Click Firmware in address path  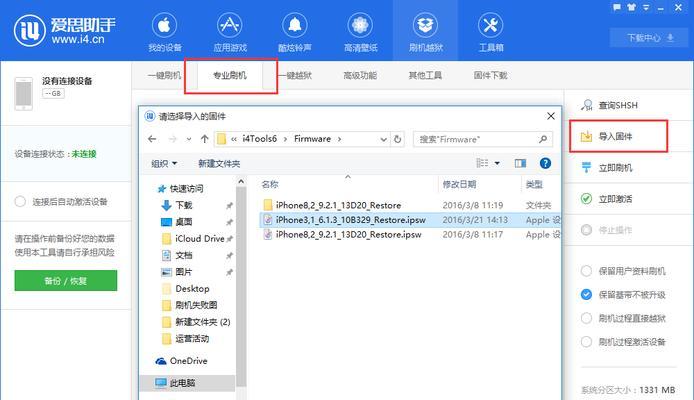click(312, 139)
